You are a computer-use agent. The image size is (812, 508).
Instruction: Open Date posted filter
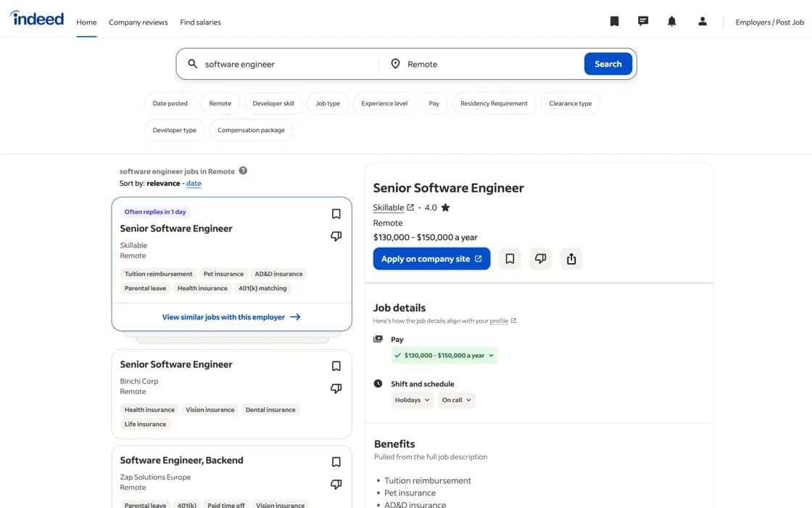coord(170,103)
